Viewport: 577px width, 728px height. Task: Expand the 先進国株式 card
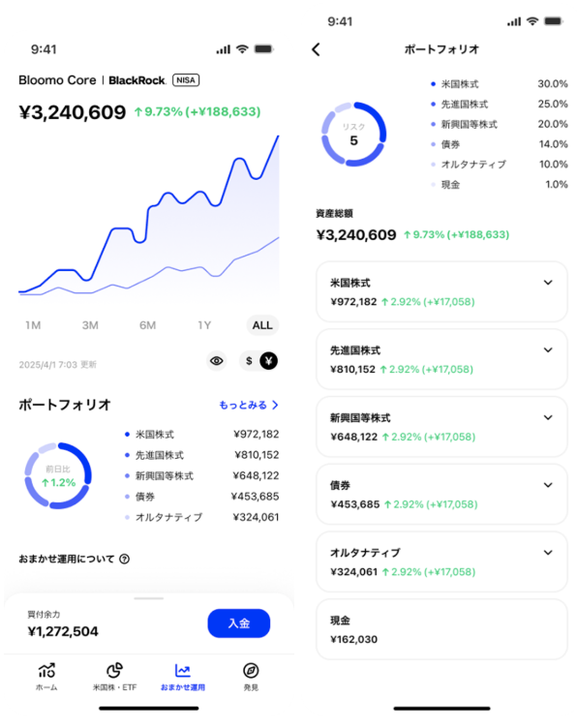[x=548, y=349]
